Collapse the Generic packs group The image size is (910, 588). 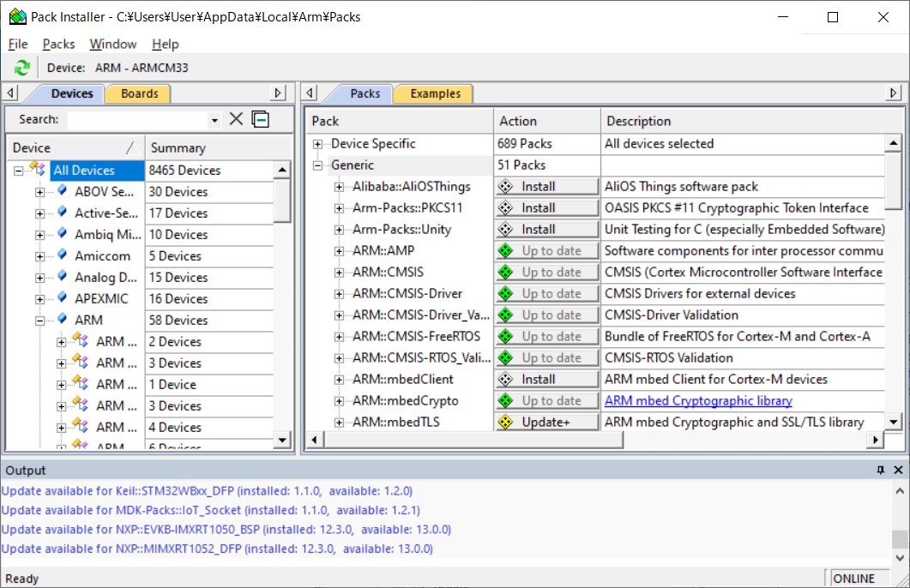(317, 165)
